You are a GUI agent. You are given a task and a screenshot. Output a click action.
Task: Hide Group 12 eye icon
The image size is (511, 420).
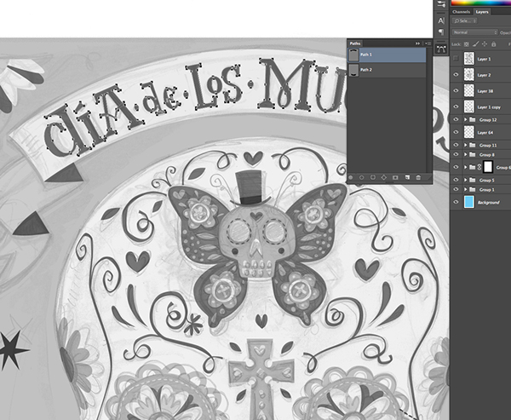[456, 119]
